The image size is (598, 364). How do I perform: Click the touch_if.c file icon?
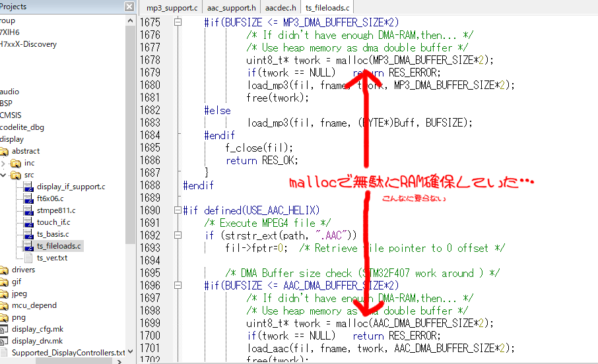28,222
